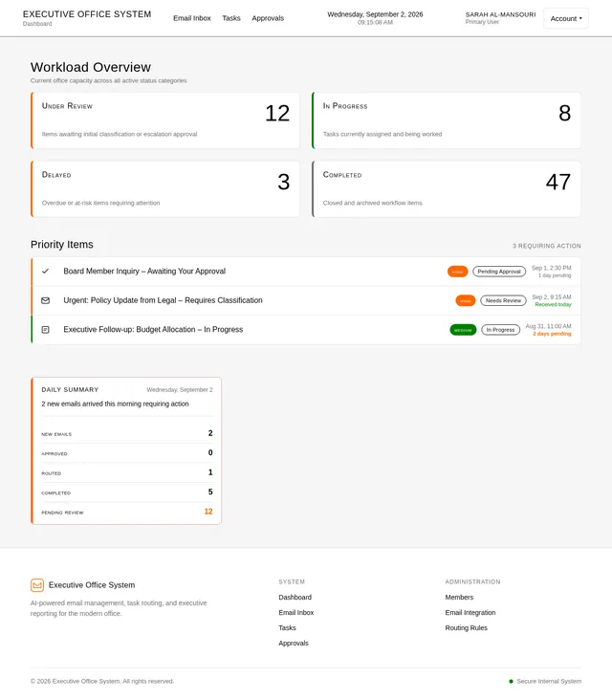Open Executive Follow-up Budget Allocation item

click(306, 330)
